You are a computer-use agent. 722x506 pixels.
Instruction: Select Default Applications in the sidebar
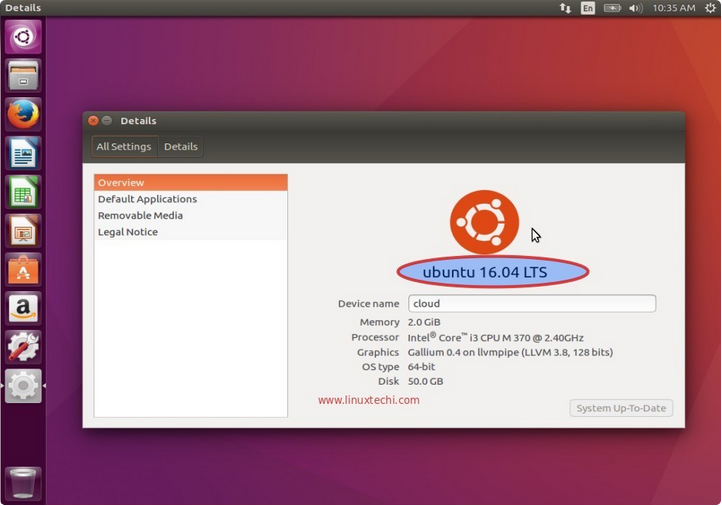click(x=191, y=199)
